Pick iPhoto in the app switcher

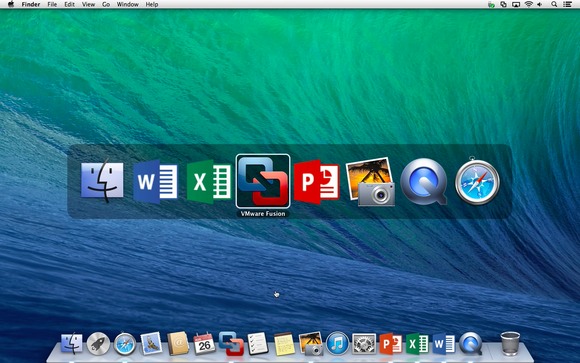coord(370,181)
